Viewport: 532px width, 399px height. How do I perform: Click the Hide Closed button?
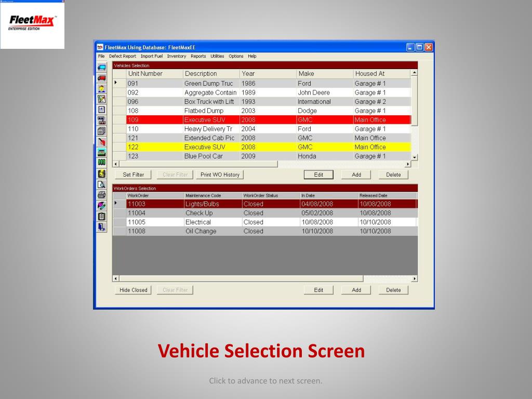point(133,290)
